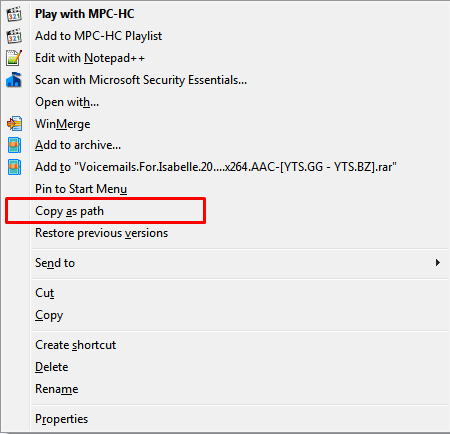Select Play with MPC-HC
Viewport: 450px width, 434px height.
point(85,14)
